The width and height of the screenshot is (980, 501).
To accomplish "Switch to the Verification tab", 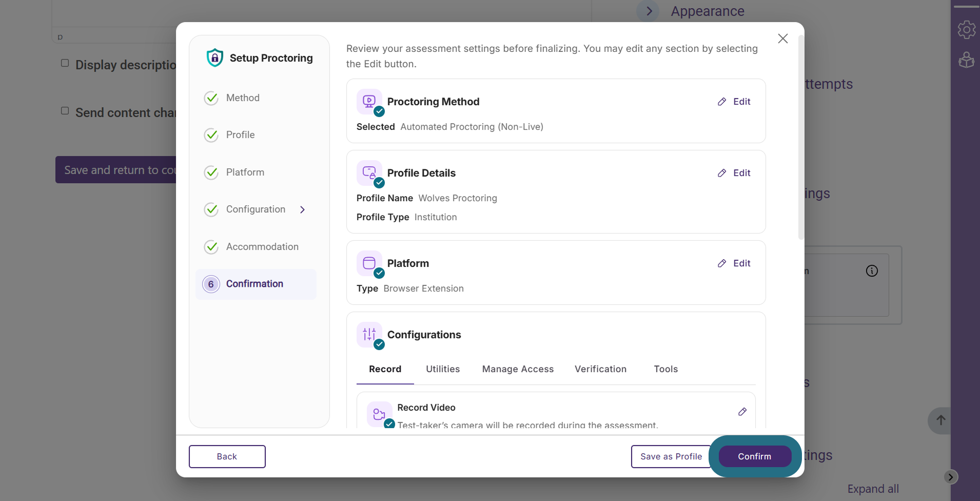I will [600, 369].
